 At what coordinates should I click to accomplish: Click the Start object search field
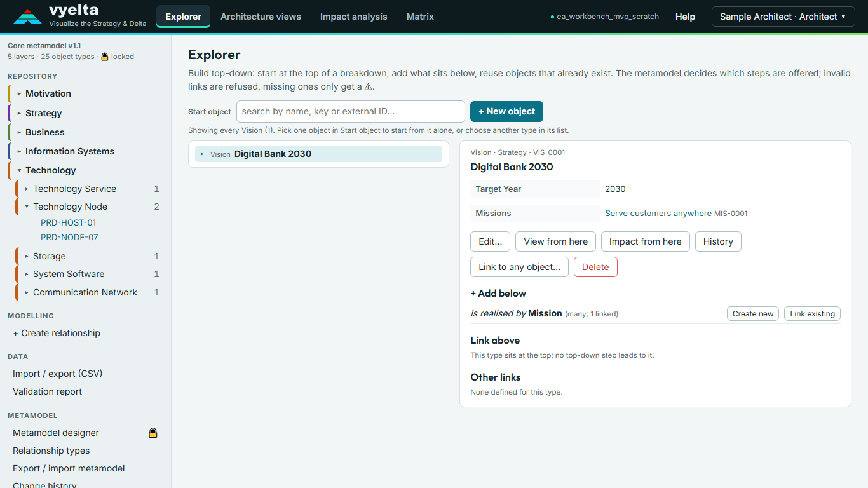(351, 111)
